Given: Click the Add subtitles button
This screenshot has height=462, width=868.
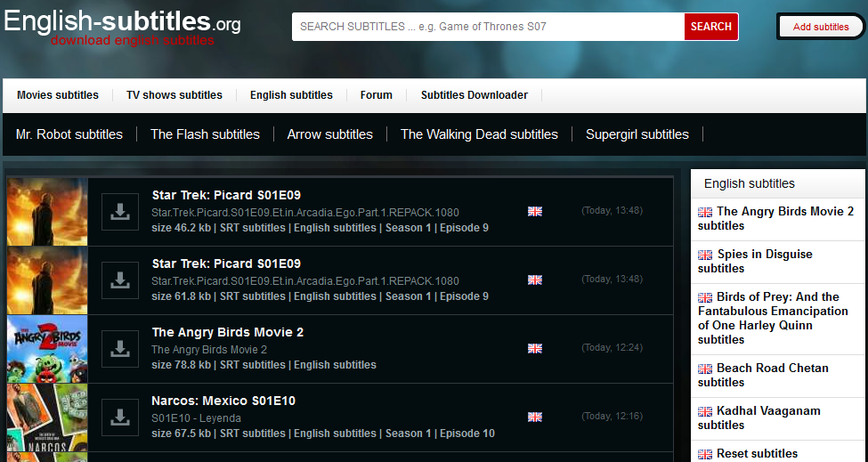Looking at the screenshot, I should 821,27.
